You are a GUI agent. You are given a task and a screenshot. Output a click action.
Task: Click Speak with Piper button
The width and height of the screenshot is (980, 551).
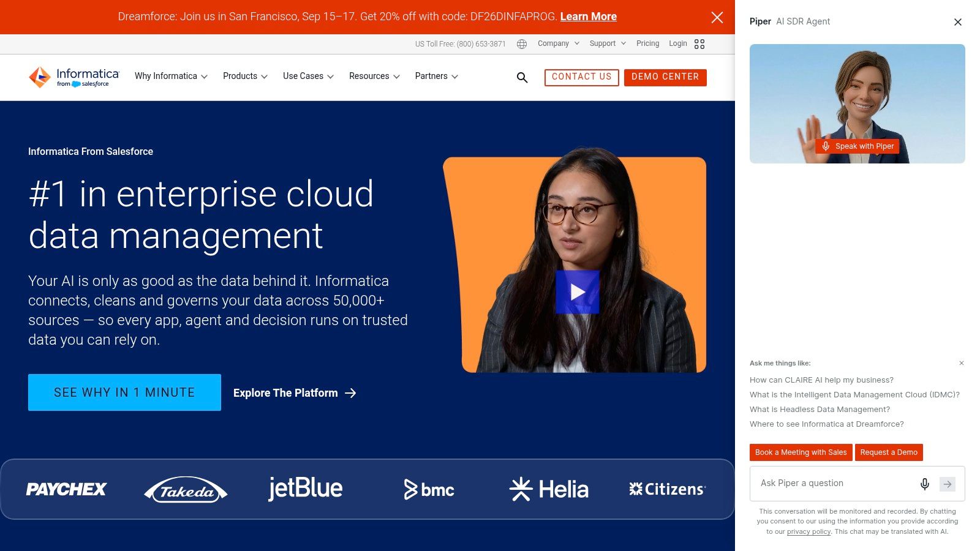tap(858, 146)
